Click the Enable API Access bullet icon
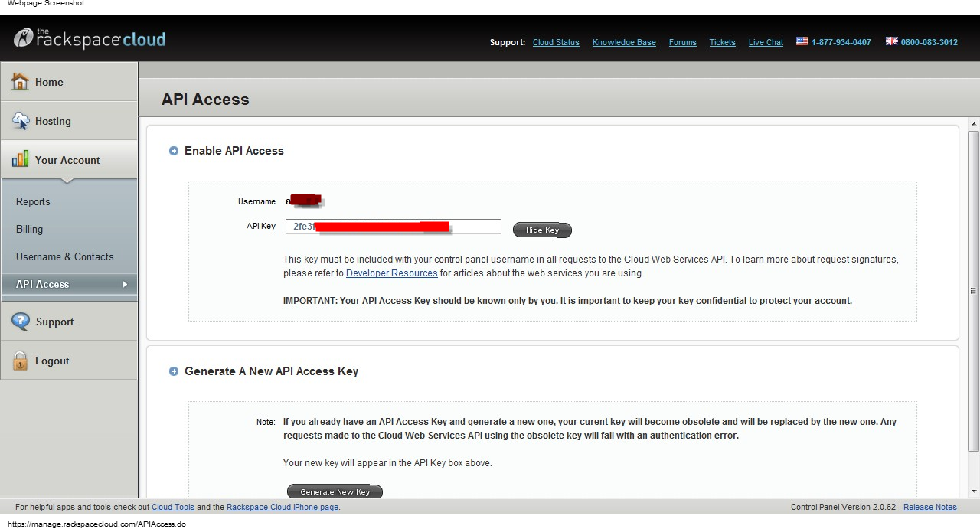Screen dimensions: 980x529 point(174,151)
